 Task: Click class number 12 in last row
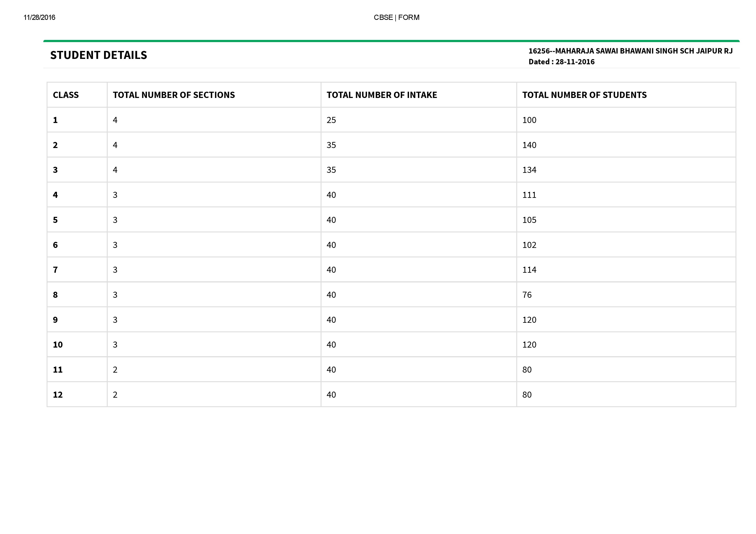[x=58, y=395]
